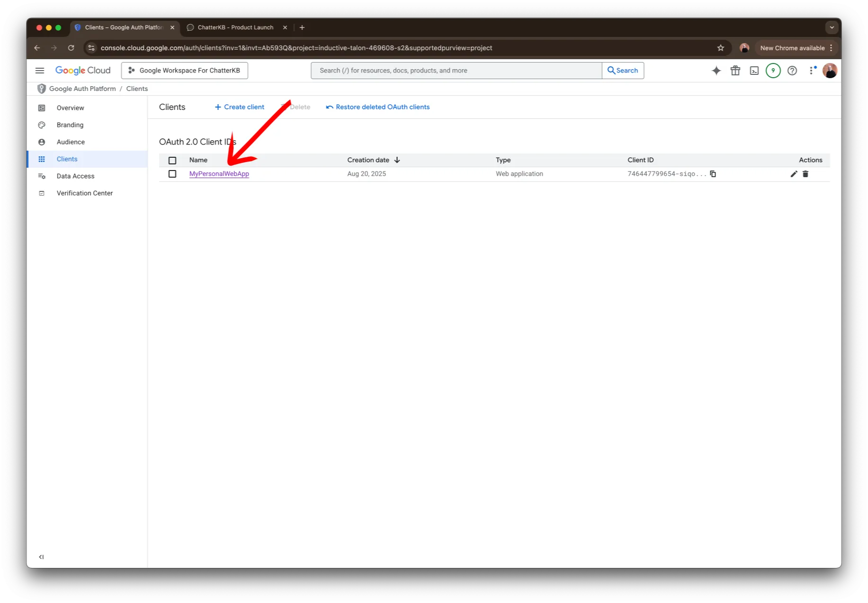Open the MyPersonalWebApp client link
Viewport: 868px width, 603px height.
(x=219, y=174)
